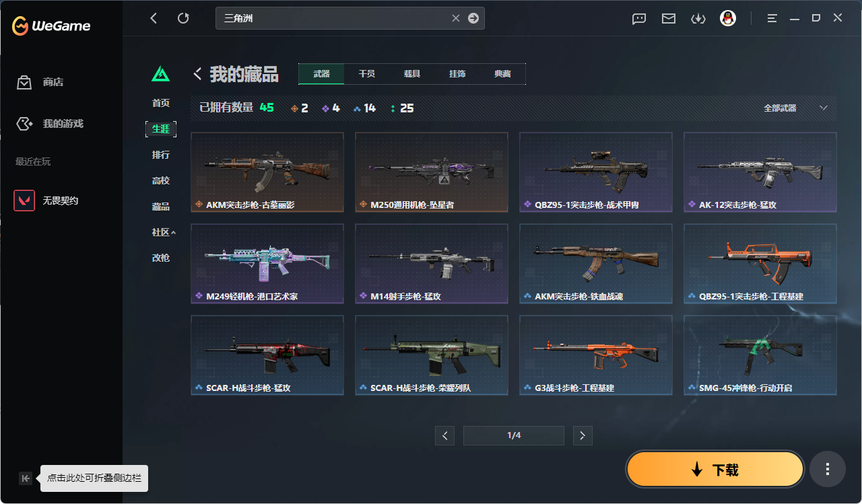The image size is (862, 504).
Task: Go back from 我的藏品 using the chevron
Action: 198,74
